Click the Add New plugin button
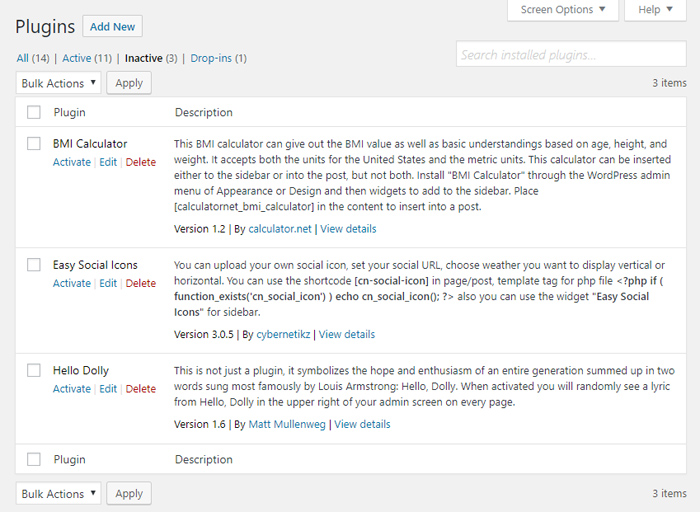This screenshot has height=512, width=700. 112,27
